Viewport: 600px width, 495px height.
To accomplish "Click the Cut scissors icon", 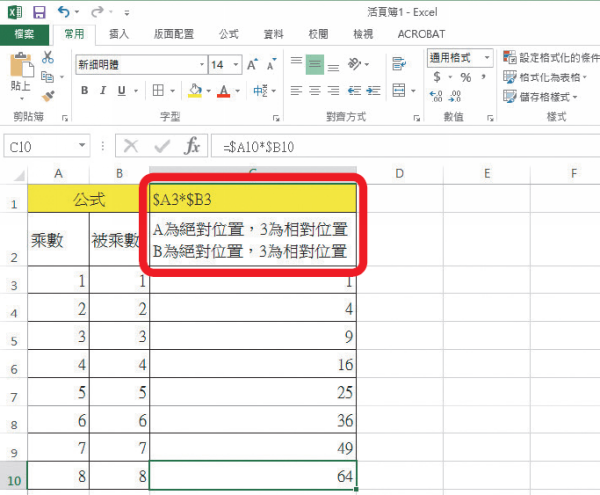I will (x=48, y=57).
